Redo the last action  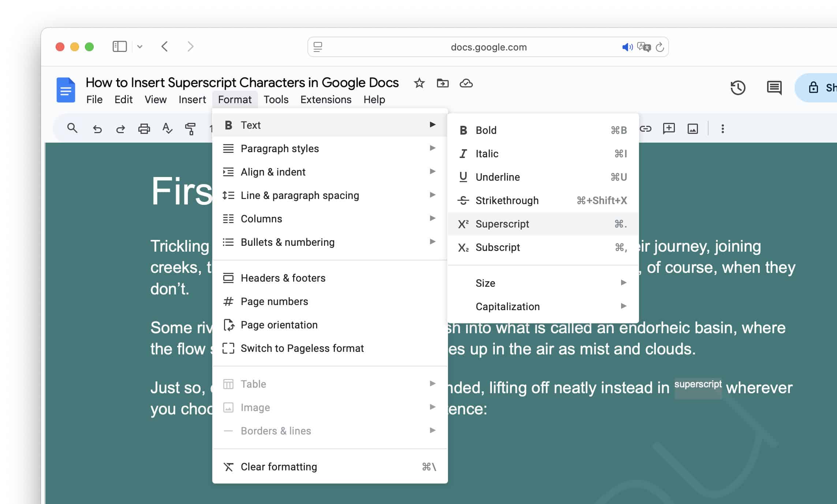point(120,128)
